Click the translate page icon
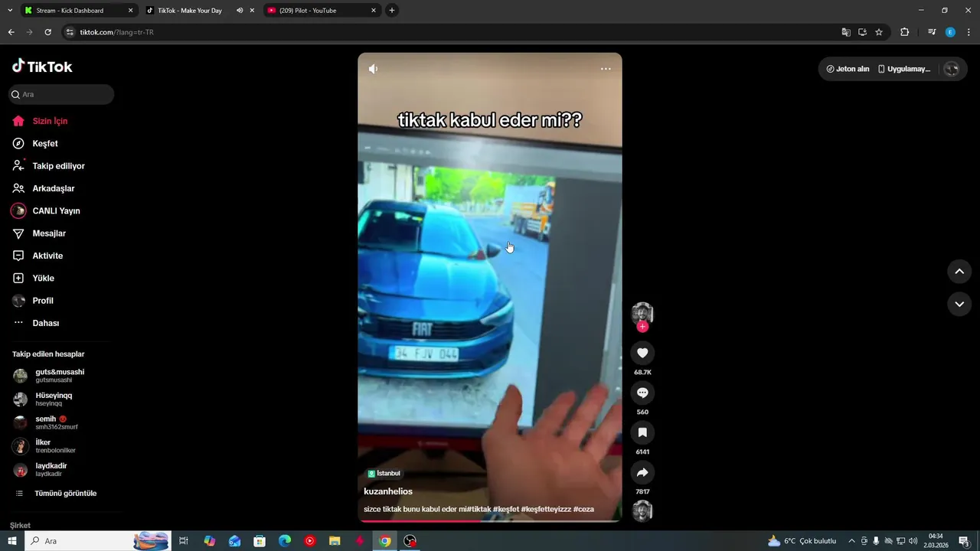Screen dimensions: 980x551 point(845,32)
